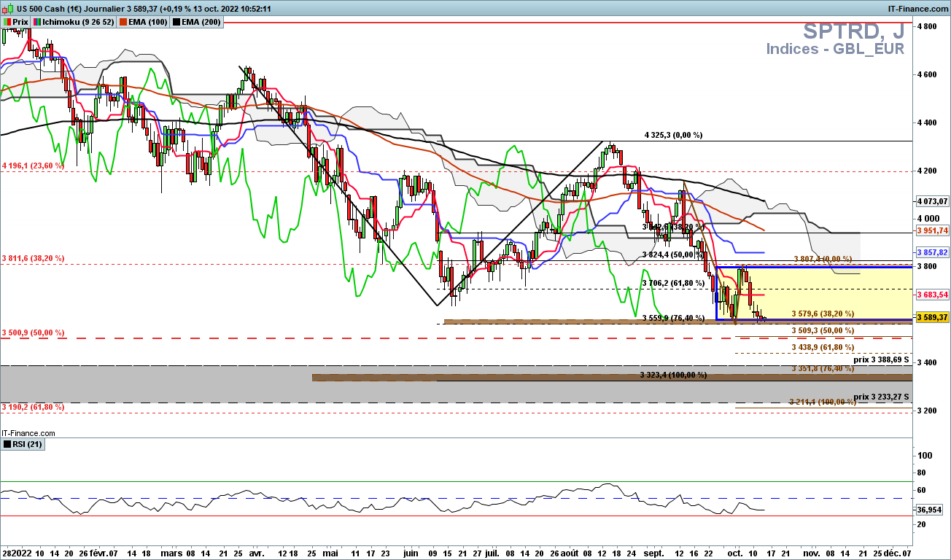
Task: Click the 4 800 tick on the price axis
Action: (x=927, y=26)
